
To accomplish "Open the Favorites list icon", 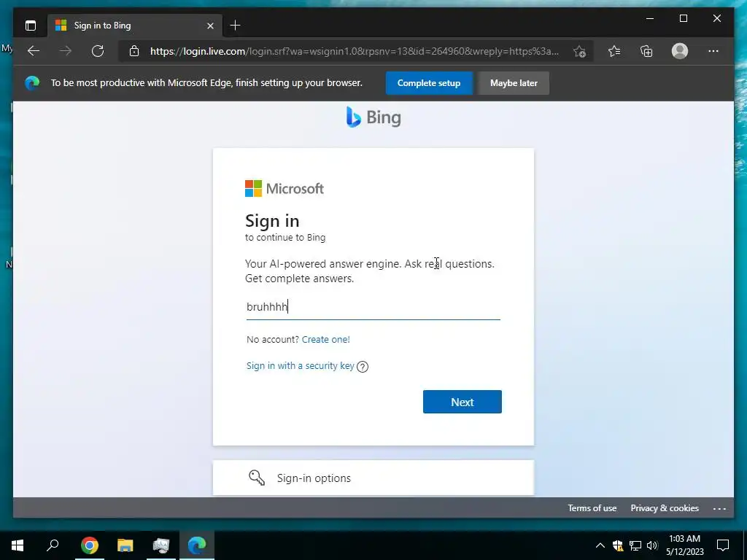I will [614, 51].
